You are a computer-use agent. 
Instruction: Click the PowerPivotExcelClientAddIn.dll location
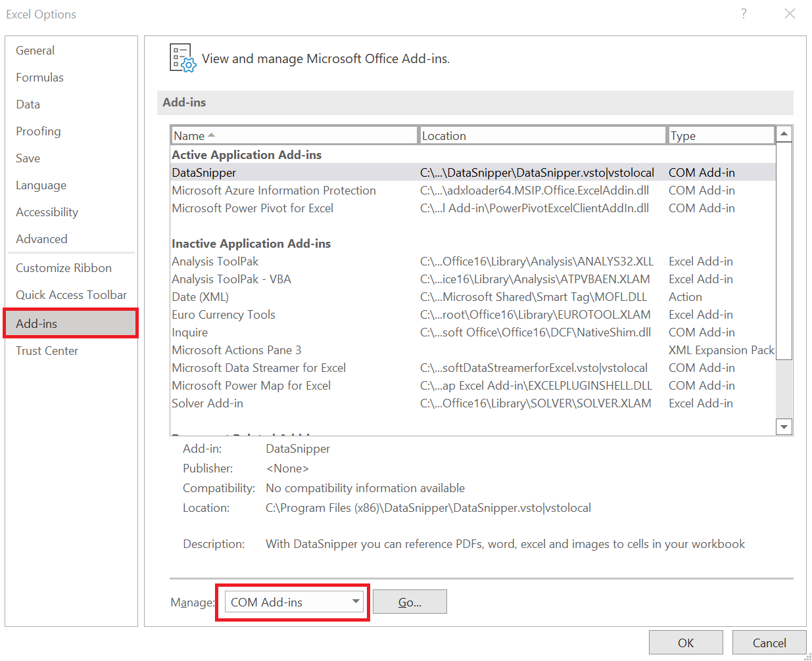(x=535, y=208)
